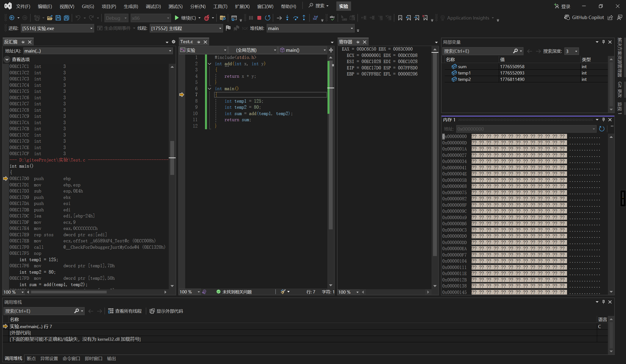Click the Restart debugging circular arrow

268,18
